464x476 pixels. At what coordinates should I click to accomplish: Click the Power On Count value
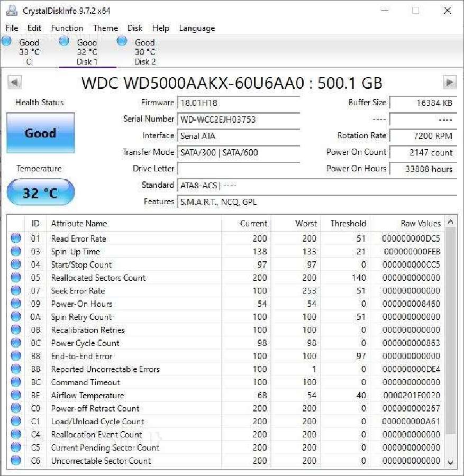click(x=423, y=152)
